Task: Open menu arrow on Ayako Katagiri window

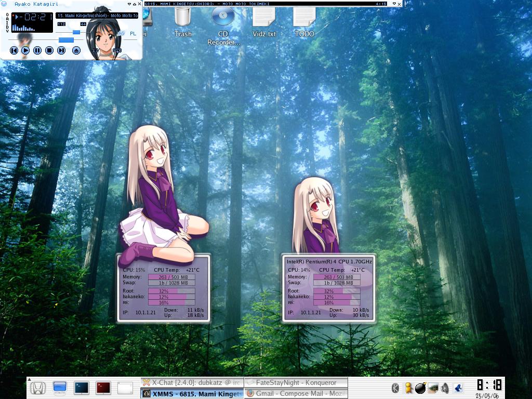Action: 129,4
